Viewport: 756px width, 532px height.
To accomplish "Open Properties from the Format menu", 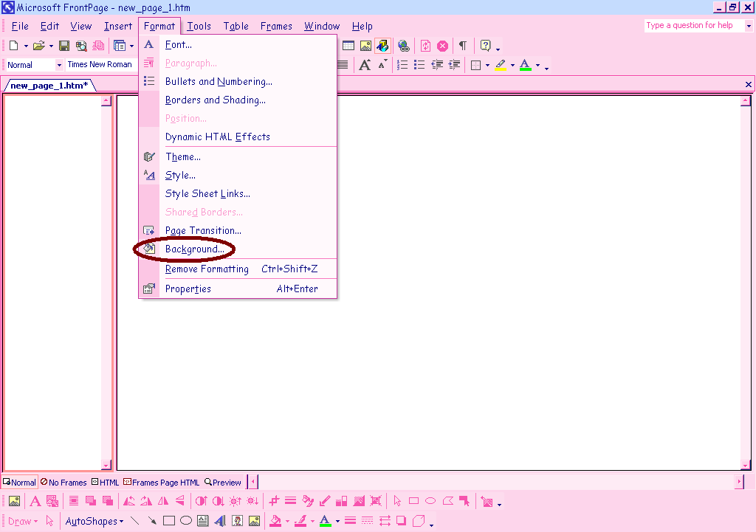I will [238, 289].
